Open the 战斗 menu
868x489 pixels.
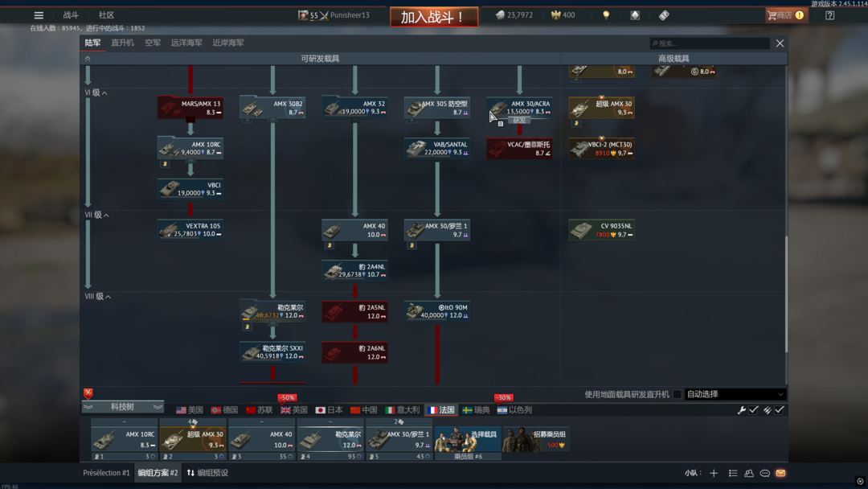pyautogui.click(x=70, y=15)
